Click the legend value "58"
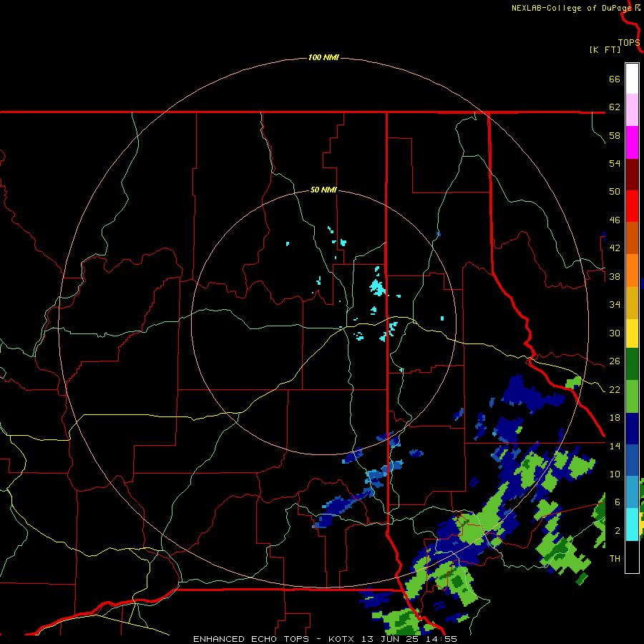Viewport: 644px width, 644px height. click(x=615, y=135)
